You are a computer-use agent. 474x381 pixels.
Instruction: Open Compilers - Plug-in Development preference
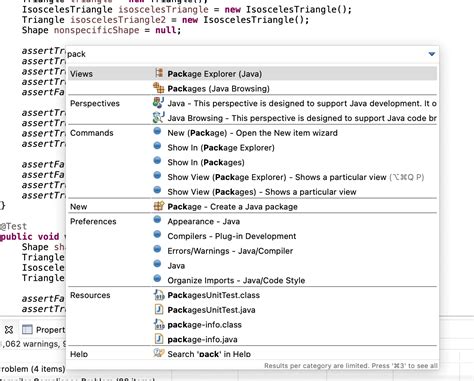click(232, 236)
